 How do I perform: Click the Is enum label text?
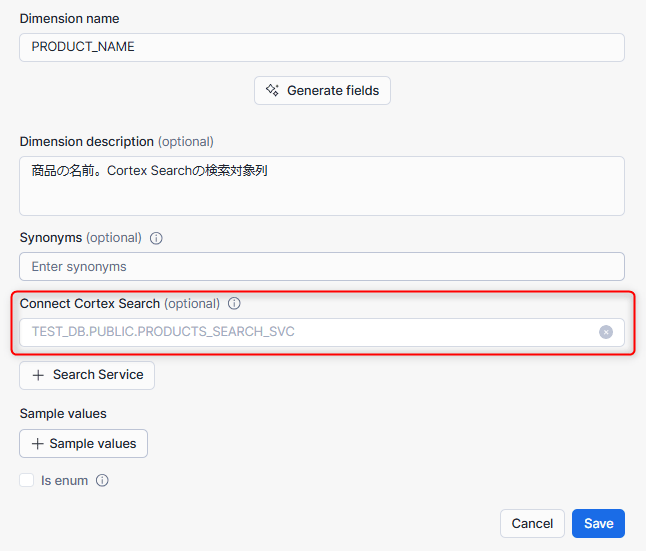pos(64,480)
